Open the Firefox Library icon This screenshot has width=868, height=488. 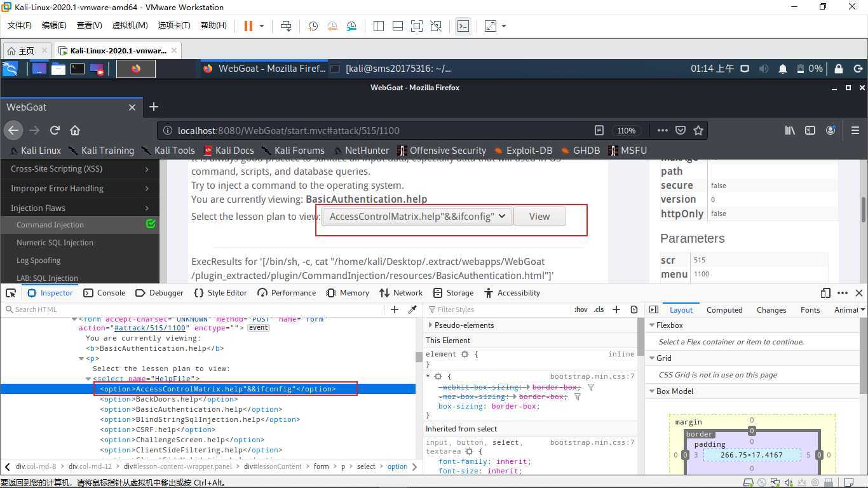tap(790, 130)
